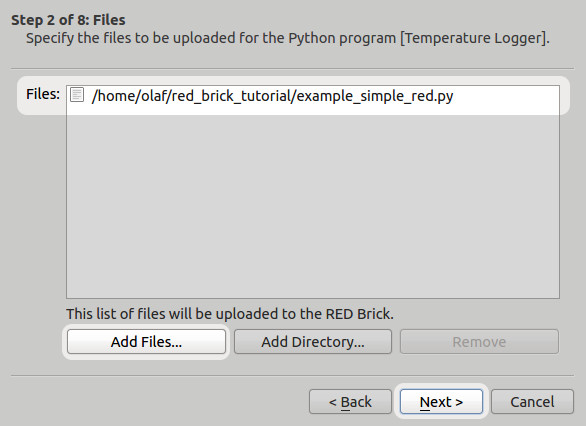The height and width of the screenshot is (426, 586).
Task: Click the separator line below the description
Action: pos(292,69)
